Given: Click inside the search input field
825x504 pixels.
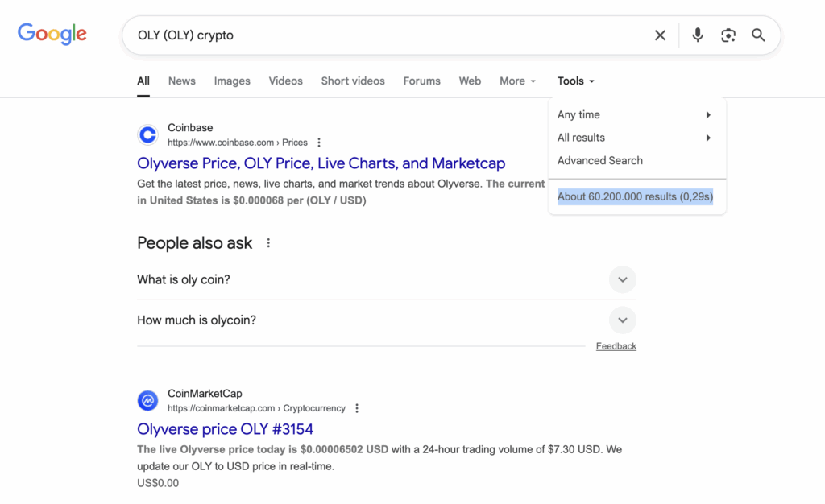Looking at the screenshot, I should 387,35.
